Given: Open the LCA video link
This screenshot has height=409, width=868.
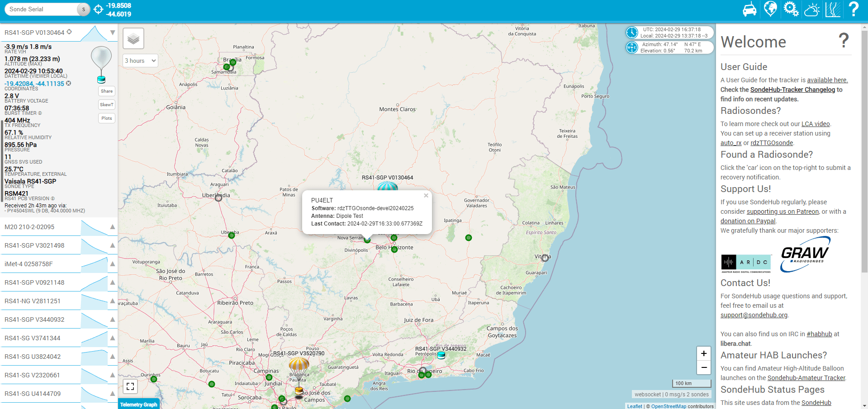Looking at the screenshot, I should 816,124.
